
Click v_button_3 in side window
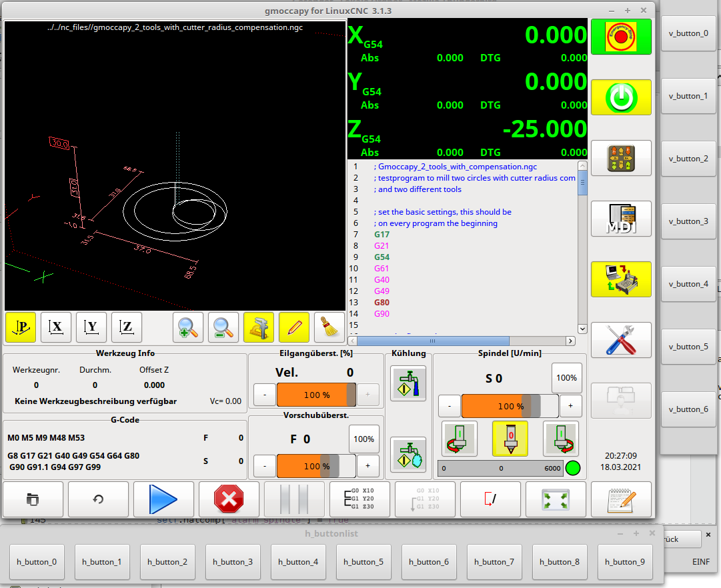tap(688, 221)
